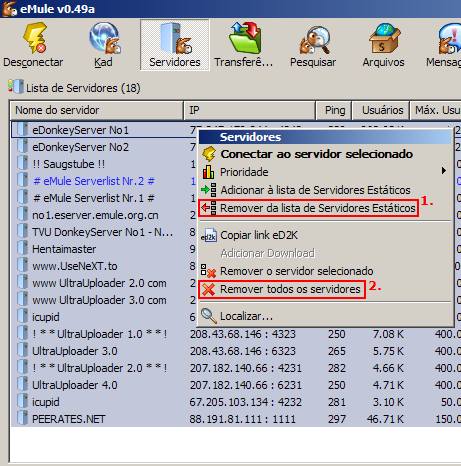461x466 pixels.
Task: Click the server icon of UltraUploader 4.0
Action: 22,384
